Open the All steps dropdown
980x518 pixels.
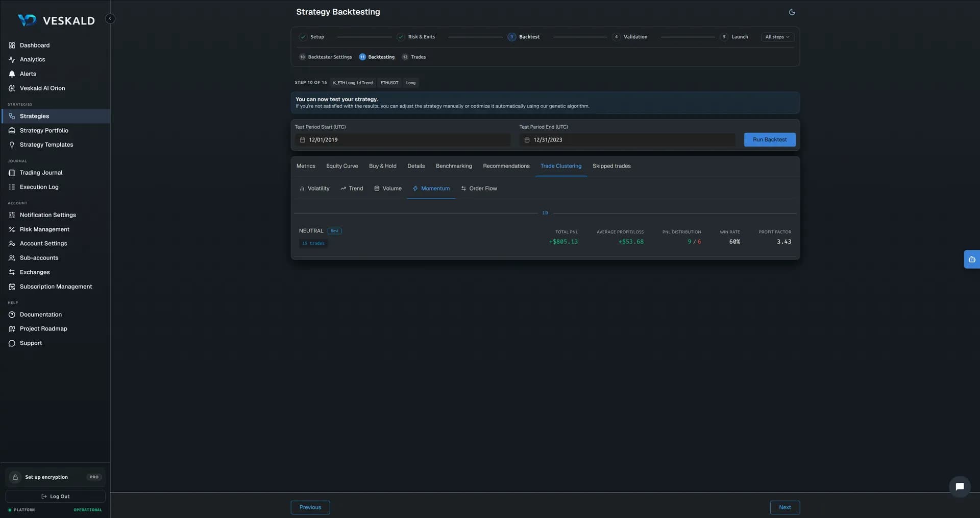[x=777, y=37]
